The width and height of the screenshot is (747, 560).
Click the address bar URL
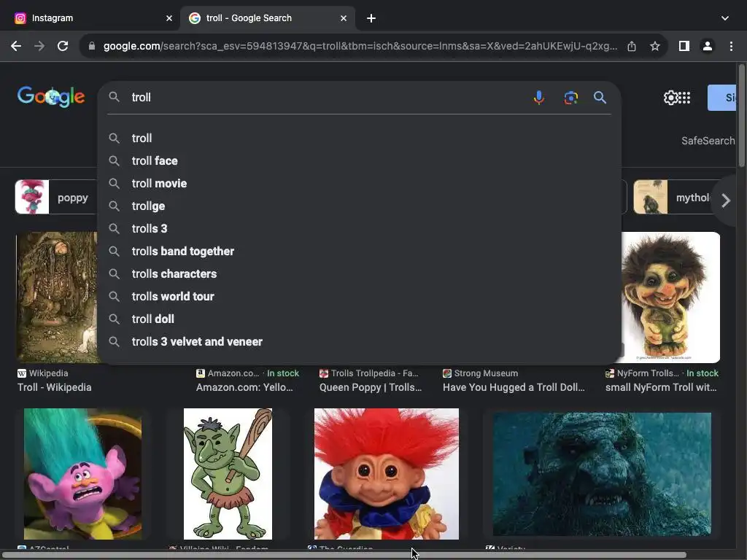click(x=360, y=46)
